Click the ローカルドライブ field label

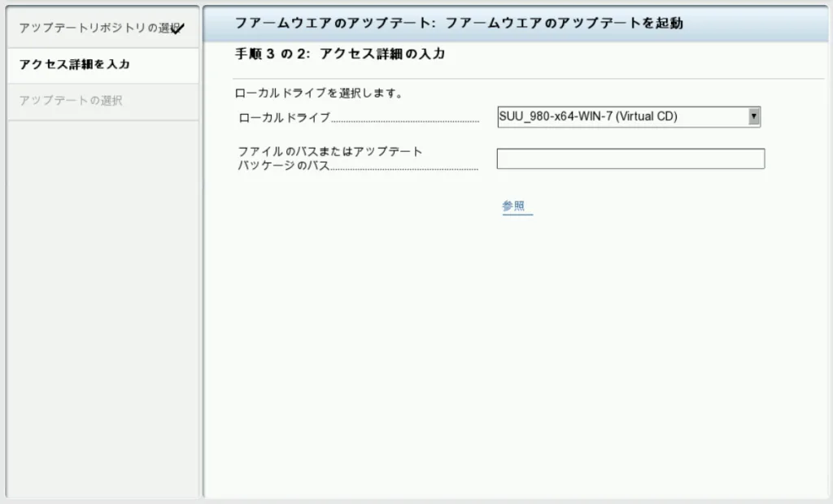(x=285, y=118)
